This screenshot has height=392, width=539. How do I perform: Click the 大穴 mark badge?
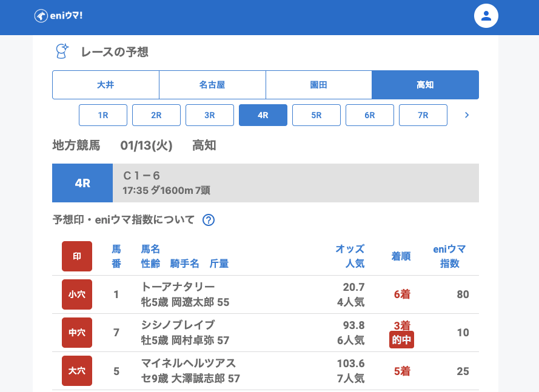tap(77, 371)
